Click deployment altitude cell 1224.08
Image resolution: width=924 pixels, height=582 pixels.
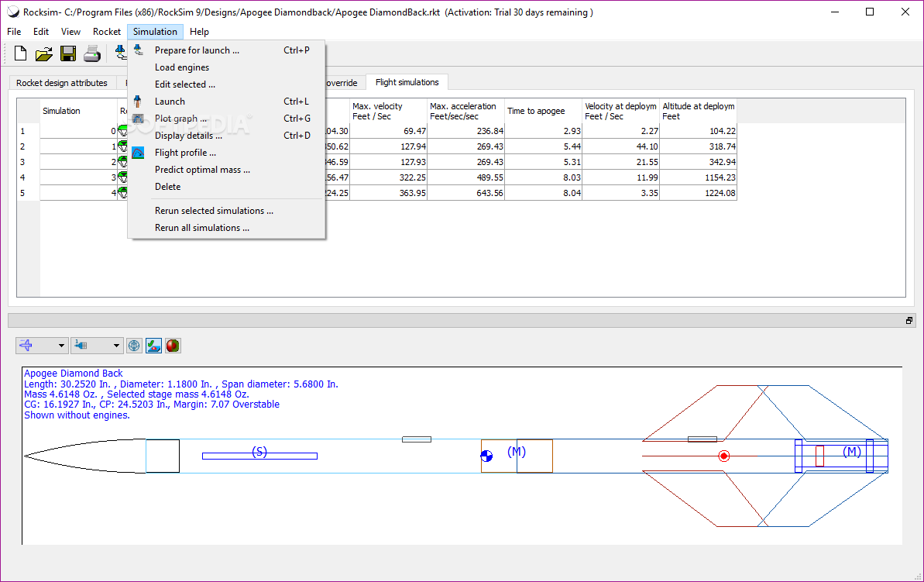point(699,193)
